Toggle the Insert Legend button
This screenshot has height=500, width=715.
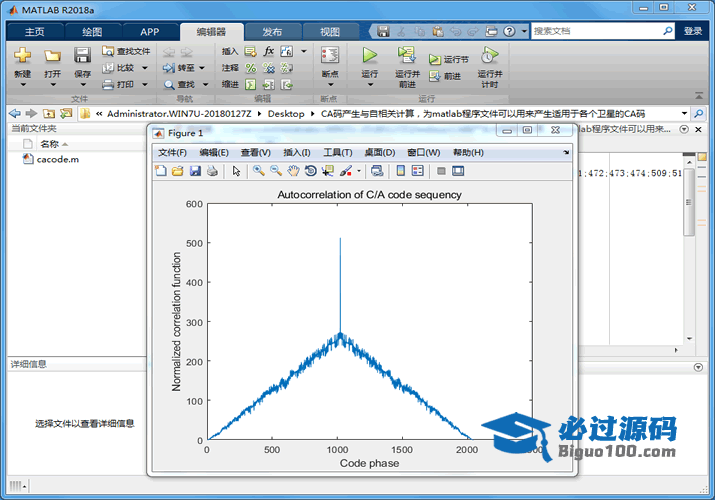(x=417, y=171)
